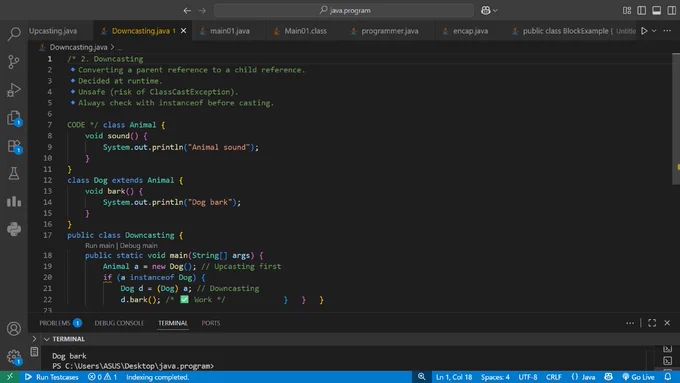Toggle the secondary side bar
Screen dimensions: 680x383
pyautogui.click(x=671, y=10)
